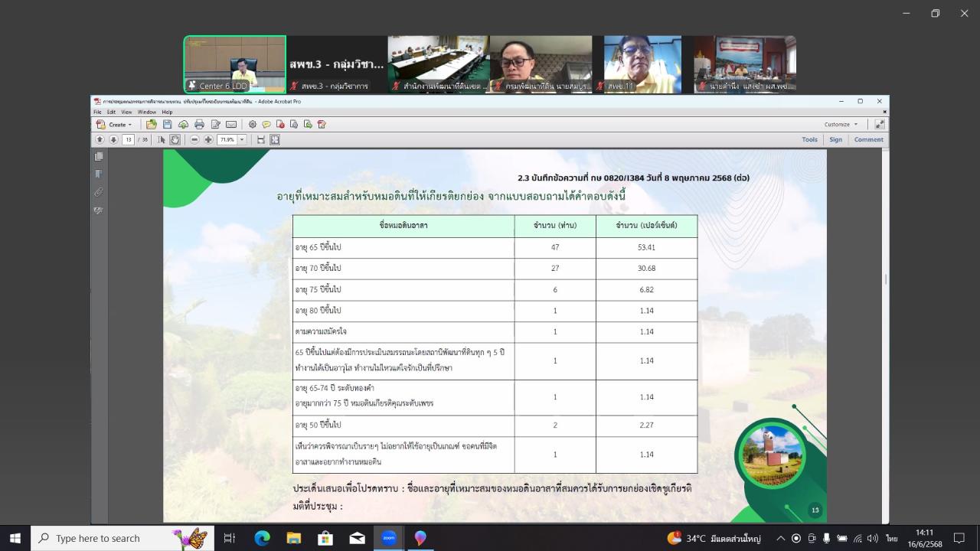Expand the Customize toolbar dropdown
Image resolution: width=980 pixels, height=551 pixels.
tap(841, 124)
